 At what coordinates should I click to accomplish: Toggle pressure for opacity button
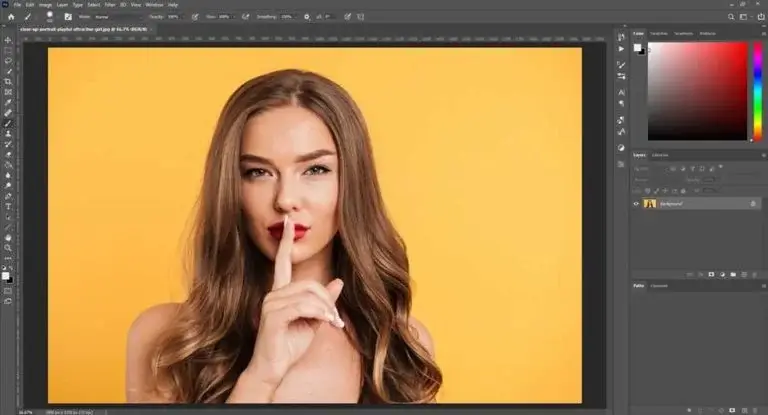[x=195, y=17]
